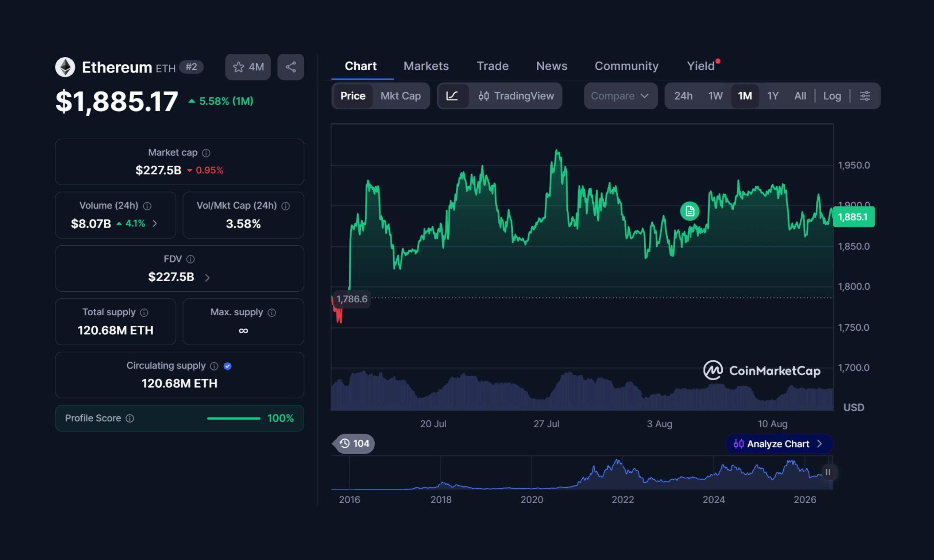Click the $8.07B volume value
This screenshot has width=934, height=560.
(x=91, y=224)
